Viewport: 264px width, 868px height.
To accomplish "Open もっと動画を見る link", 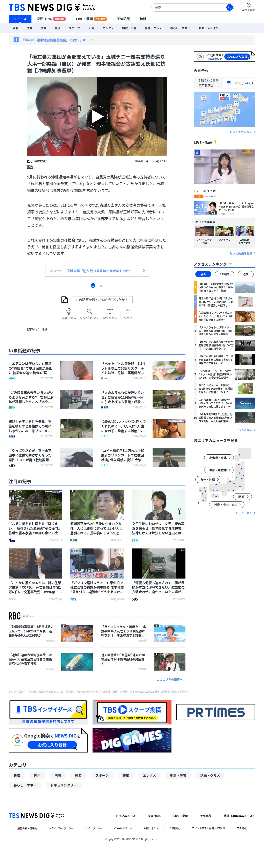I will click(242, 253).
